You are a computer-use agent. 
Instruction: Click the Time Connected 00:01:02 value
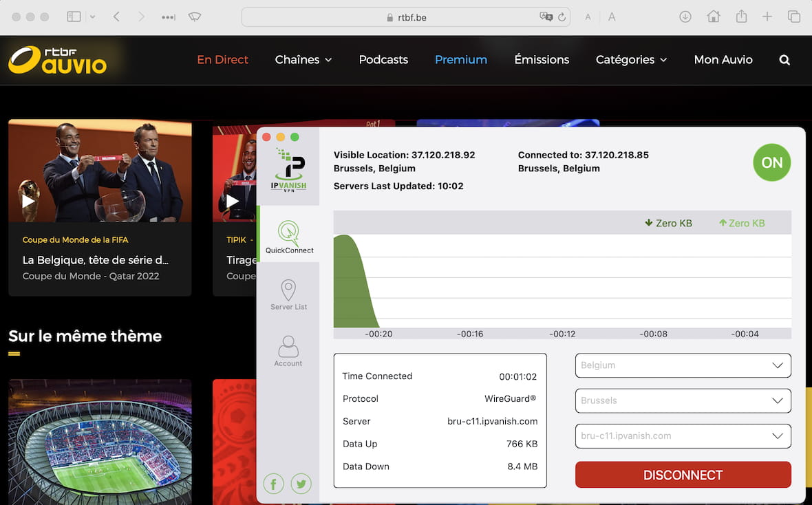click(518, 376)
